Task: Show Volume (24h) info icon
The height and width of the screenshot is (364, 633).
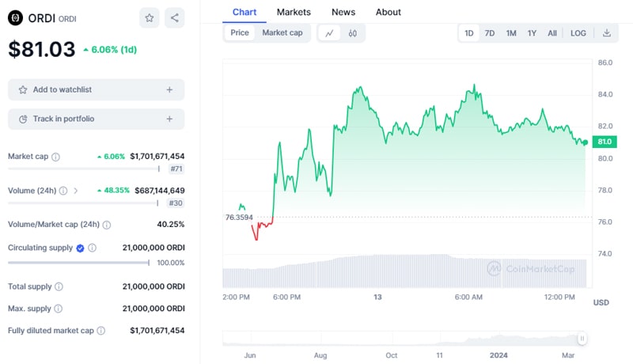Action: [63, 191]
